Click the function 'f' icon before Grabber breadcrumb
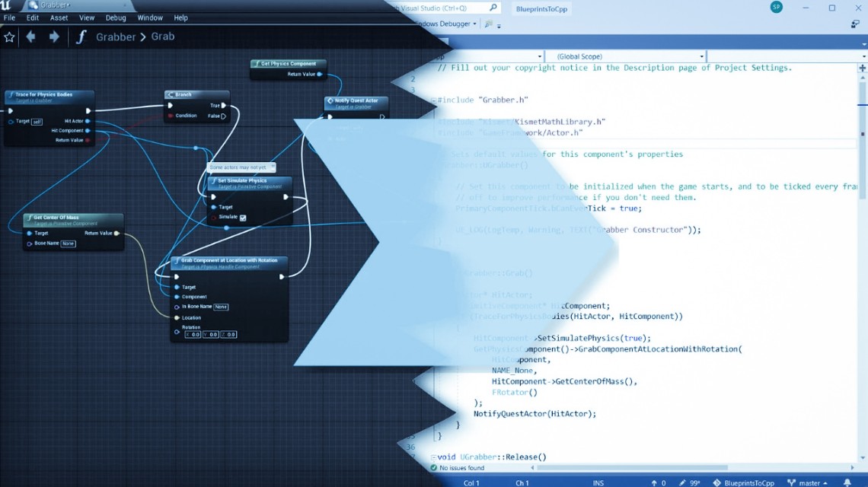This screenshot has height=487, width=868. point(81,37)
